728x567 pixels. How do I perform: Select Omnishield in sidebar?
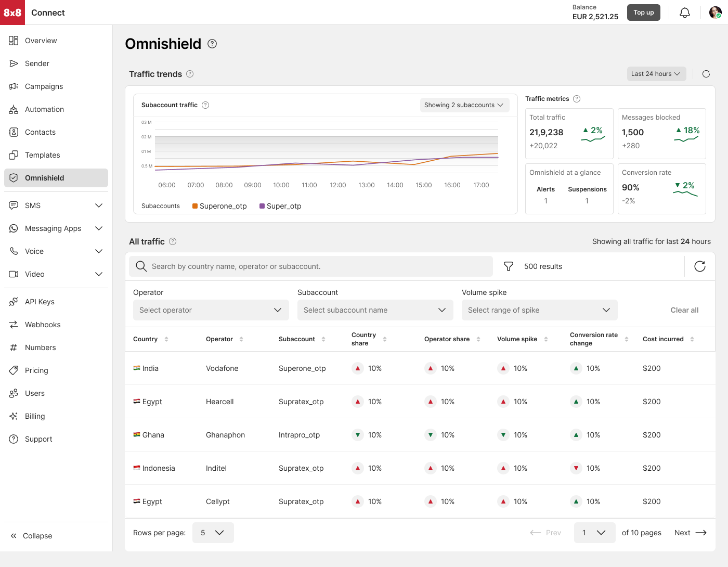[x=56, y=178]
